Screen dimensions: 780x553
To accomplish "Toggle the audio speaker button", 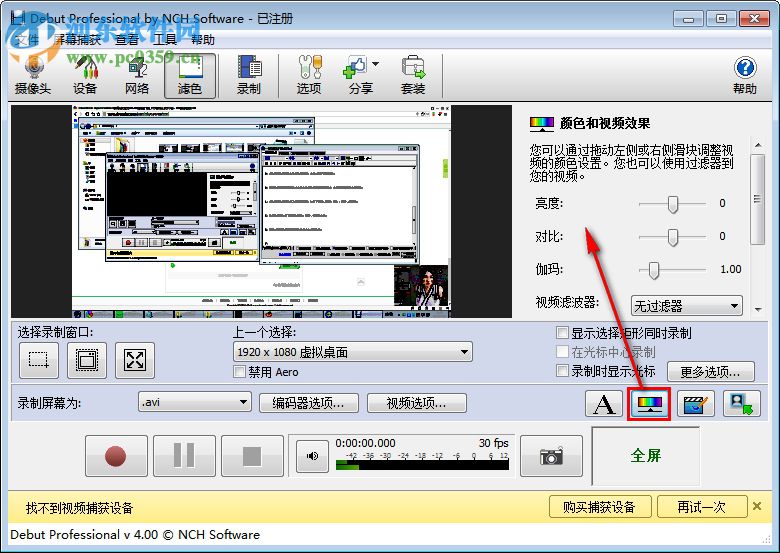I will coord(312,456).
